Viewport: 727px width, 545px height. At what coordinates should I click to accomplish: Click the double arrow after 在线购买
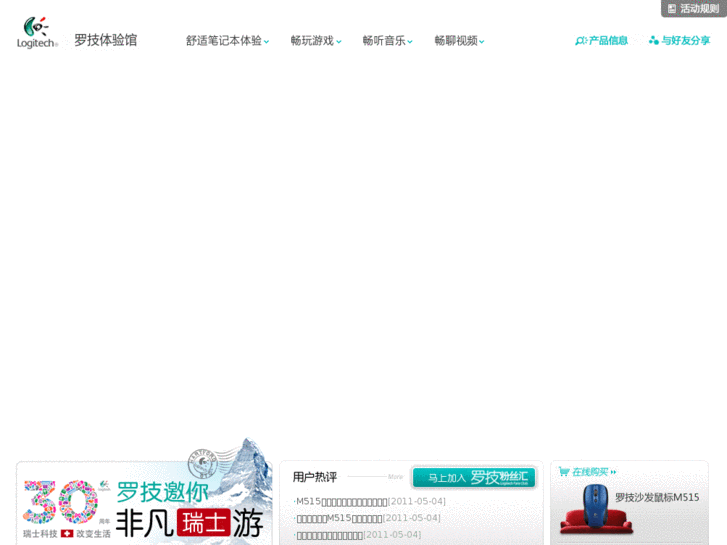coord(613,472)
